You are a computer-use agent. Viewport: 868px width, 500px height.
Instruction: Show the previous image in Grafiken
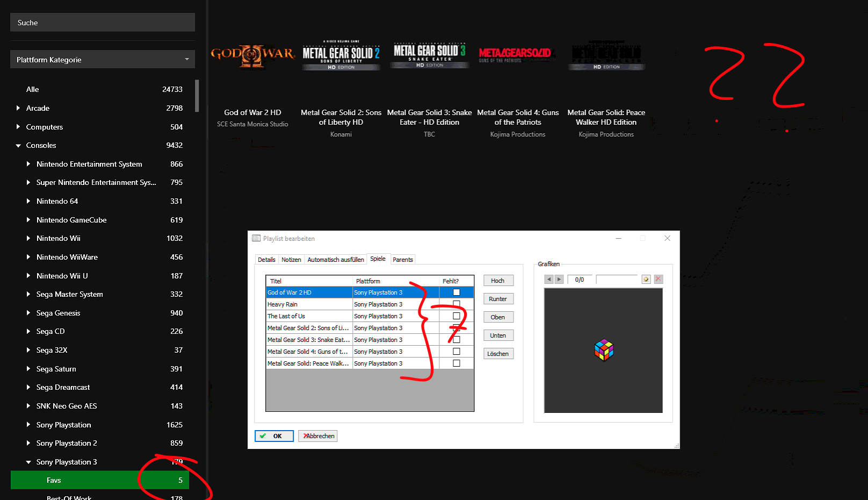tap(548, 280)
